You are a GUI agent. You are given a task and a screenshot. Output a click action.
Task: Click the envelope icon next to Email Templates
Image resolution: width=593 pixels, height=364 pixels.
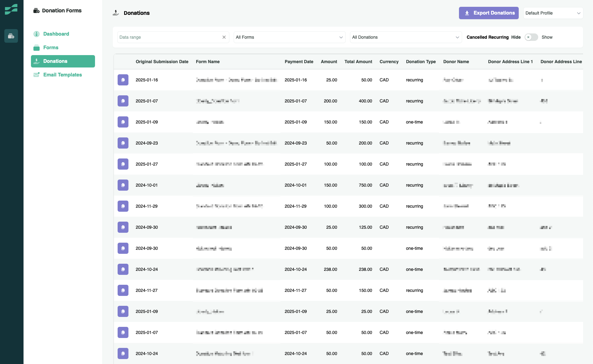click(x=37, y=75)
